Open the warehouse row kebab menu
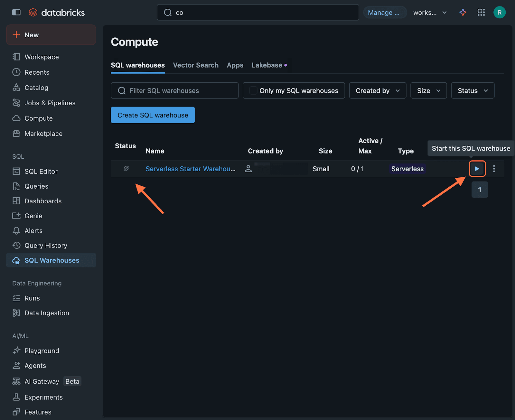Image resolution: width=515 pixels, height=420 pixels. tap(494, 169)
